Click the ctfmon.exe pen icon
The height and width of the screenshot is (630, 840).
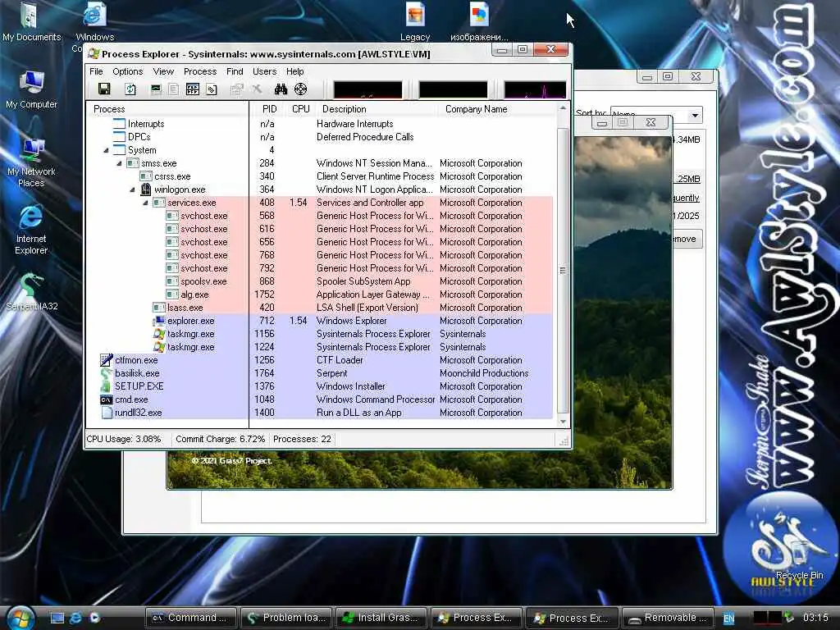pyautogui.click(x=106, y=360)
